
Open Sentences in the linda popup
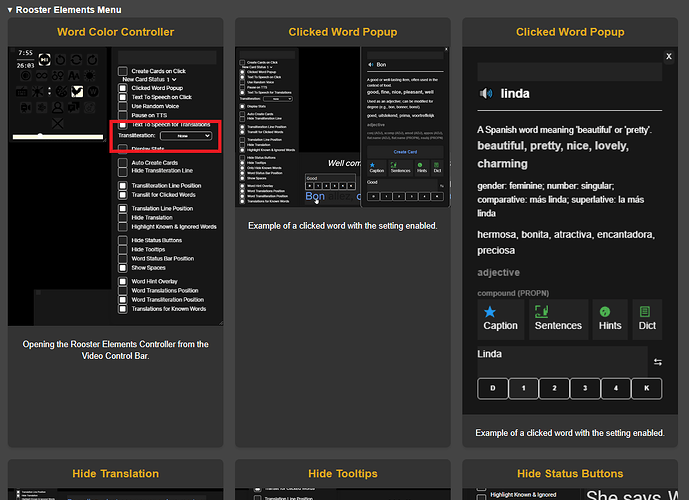click(x=558, y=318)
